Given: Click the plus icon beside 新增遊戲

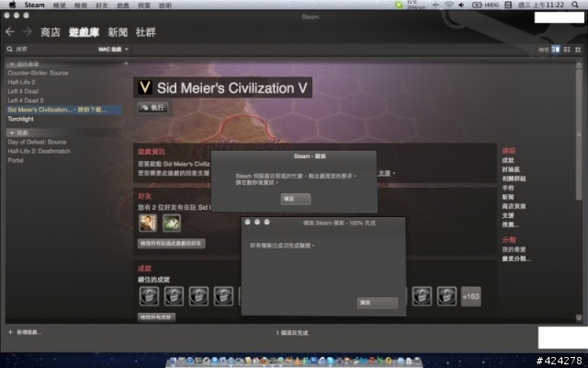Looking at the screenshot, I should [x=10, y=332].
